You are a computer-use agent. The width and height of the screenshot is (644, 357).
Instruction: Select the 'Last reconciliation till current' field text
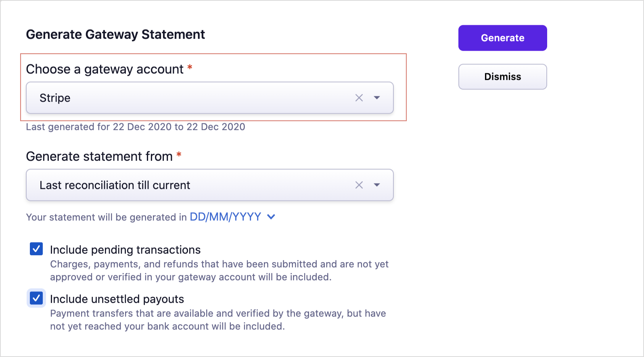tap(115, 185)
